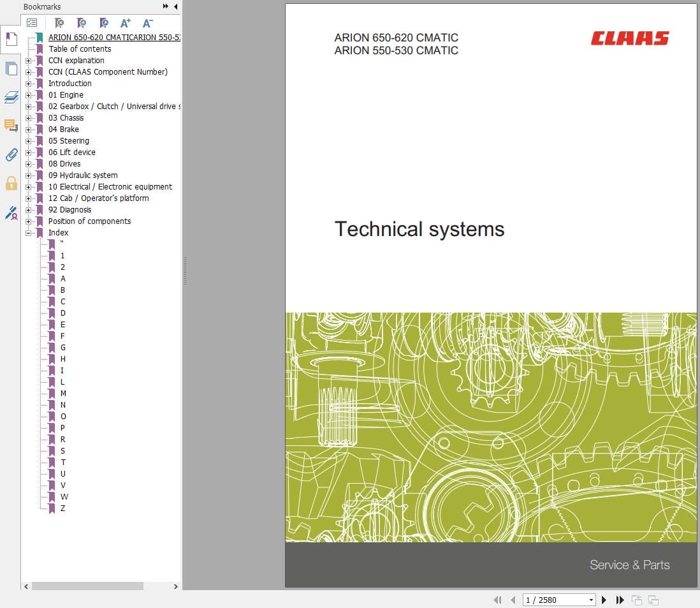Select 02 Gearbox / Clutch bookmark
Screen dimensions: 700x608
[x=114, y=107]
